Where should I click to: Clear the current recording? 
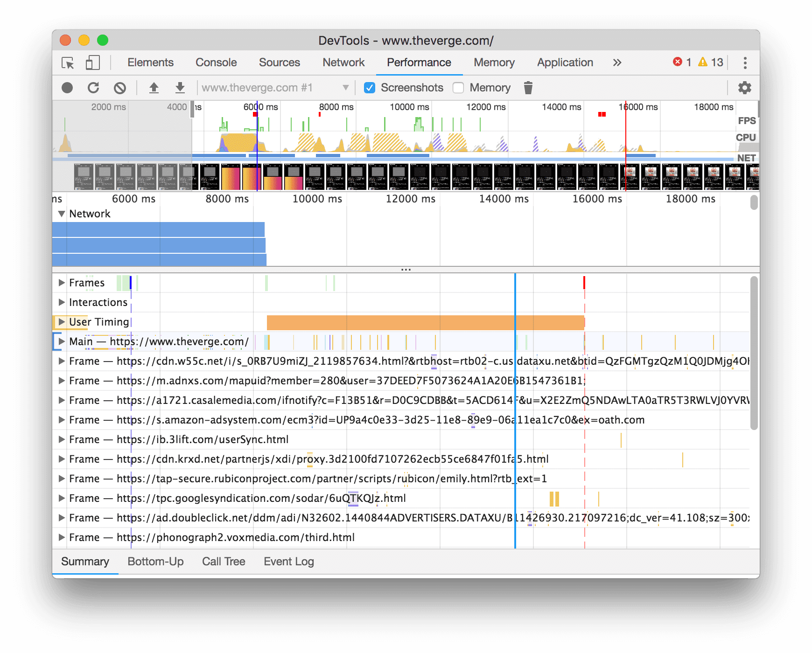[x=120, y=88]
